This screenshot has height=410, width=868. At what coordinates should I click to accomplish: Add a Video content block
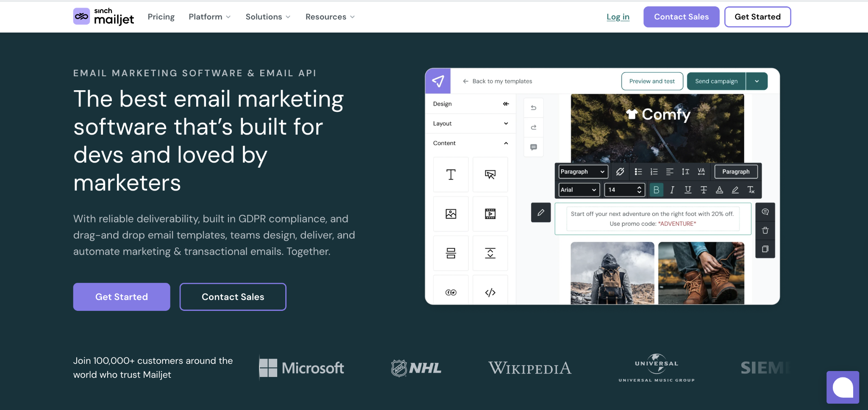click(490, 213)
